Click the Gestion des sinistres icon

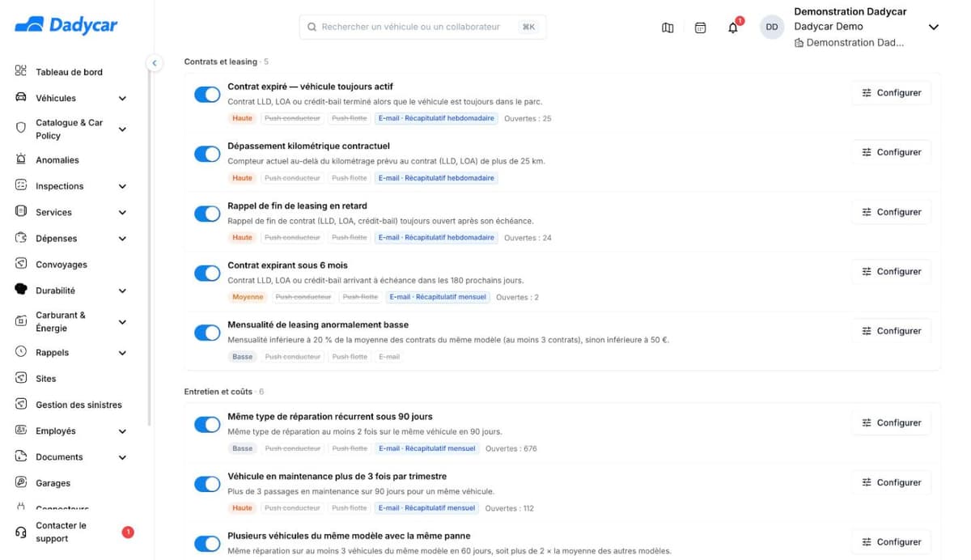pyautogui.click(x=21, y=405)
